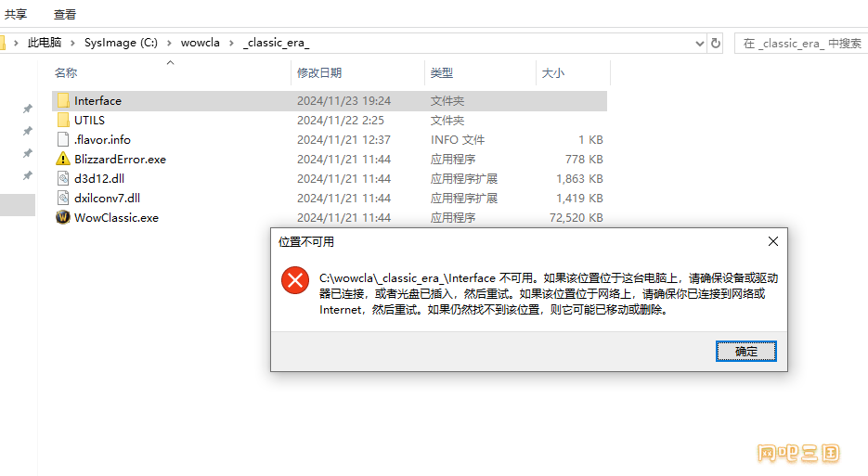
Task: Select the UTILS folder name
Action: coord(90,120)
